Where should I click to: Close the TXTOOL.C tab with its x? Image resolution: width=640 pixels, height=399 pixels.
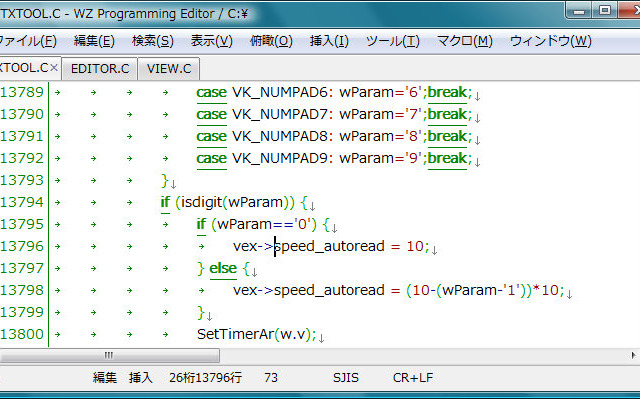[x=54, y=68]
